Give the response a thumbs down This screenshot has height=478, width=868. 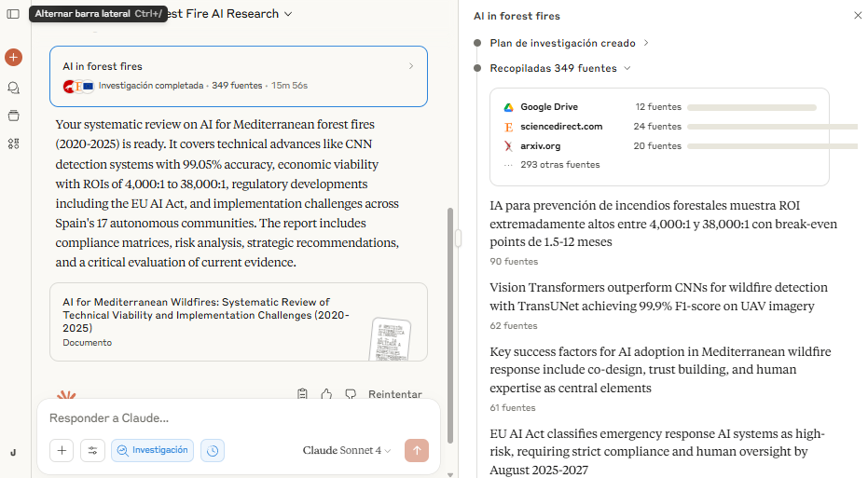point(351,394)
